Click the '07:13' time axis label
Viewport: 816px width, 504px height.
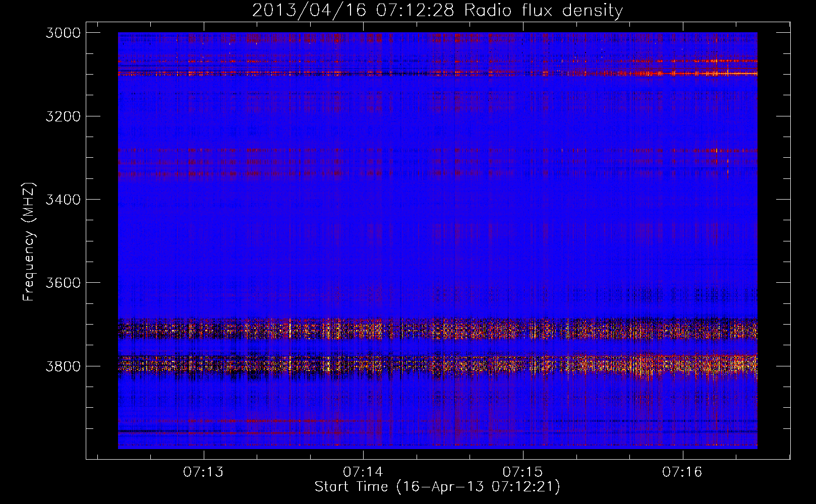(x=203, y=472)
